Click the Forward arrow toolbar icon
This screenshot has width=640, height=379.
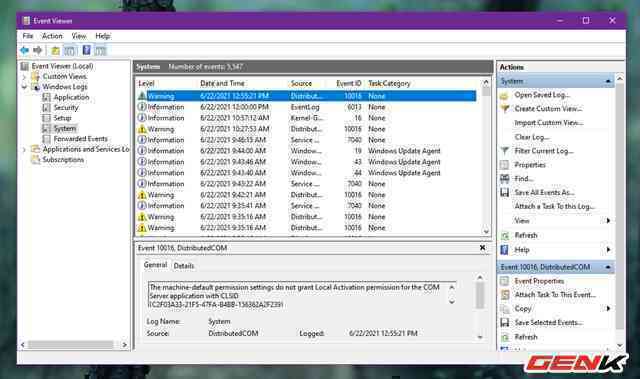point(38,50)
